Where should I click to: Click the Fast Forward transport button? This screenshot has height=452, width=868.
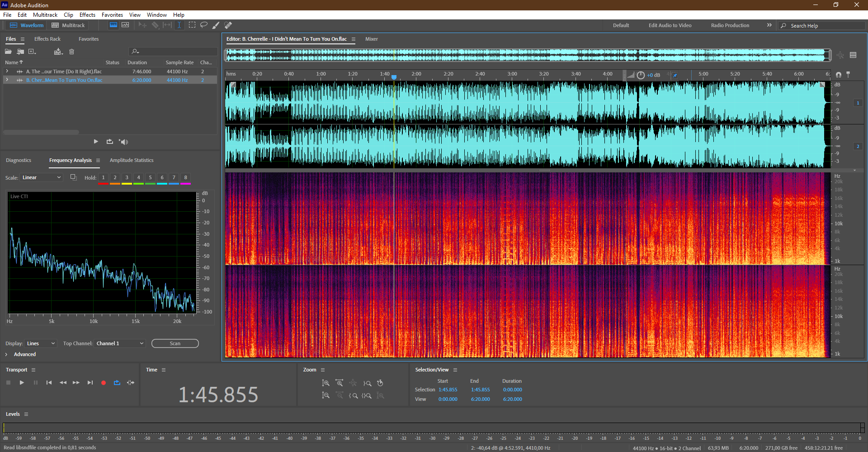coord(76,383)
